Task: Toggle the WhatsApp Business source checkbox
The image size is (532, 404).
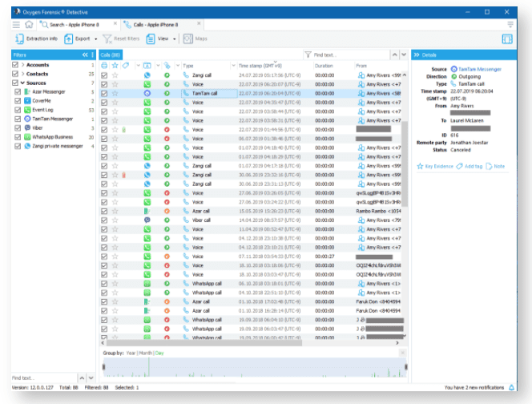Action: [x=18, y=136]
